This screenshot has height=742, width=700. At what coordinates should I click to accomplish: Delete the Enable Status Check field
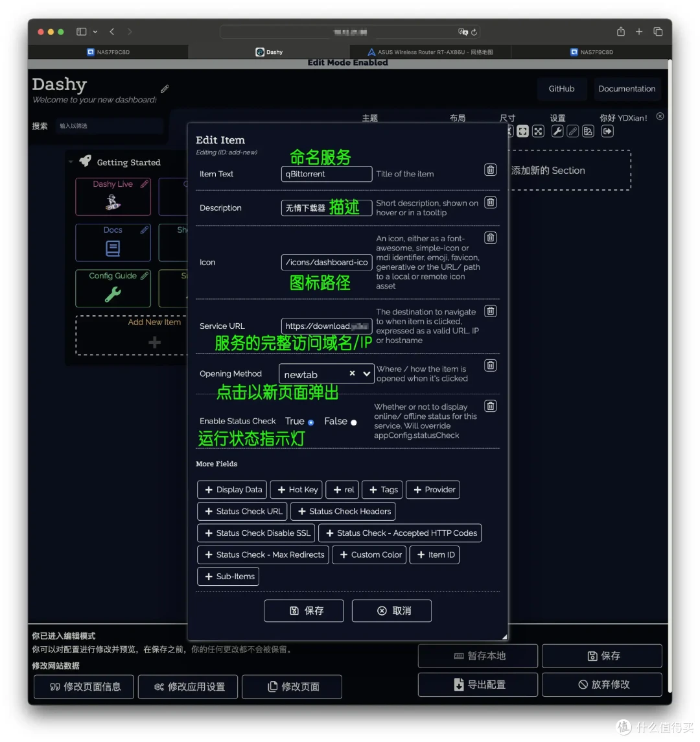pos(491,406)
